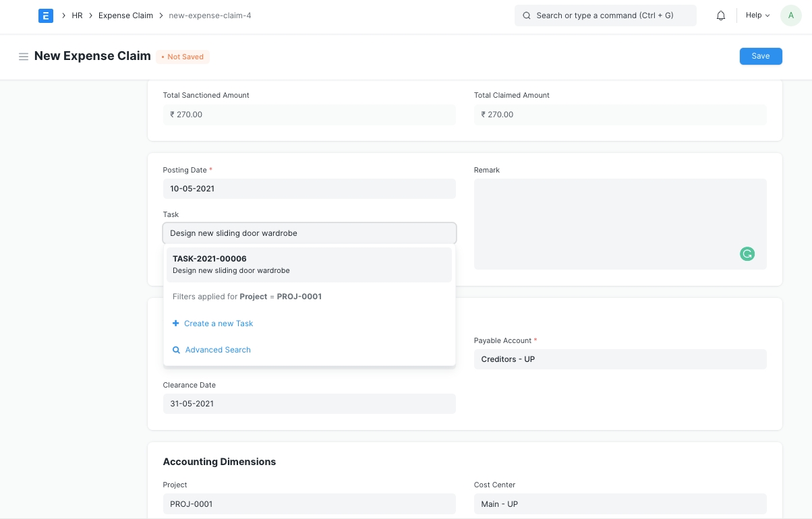Select TASK-2021-00006 from the task suggestions
812x519 pixels.
pyautogui.click(x=309, y=264)
